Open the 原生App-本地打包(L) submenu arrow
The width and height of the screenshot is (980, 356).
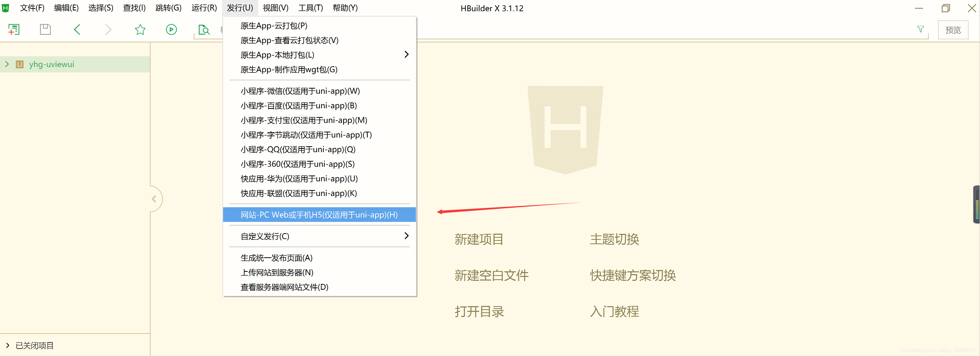click(406, 54)
